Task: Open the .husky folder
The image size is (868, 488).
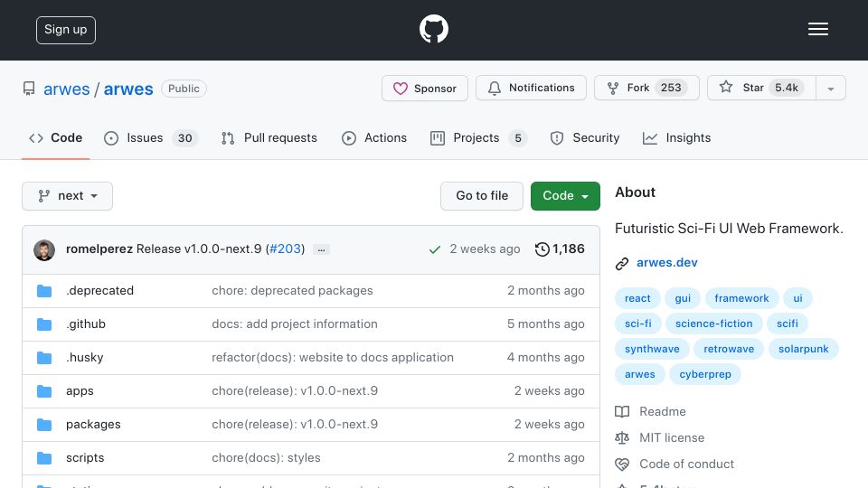Action: (85, 358)
